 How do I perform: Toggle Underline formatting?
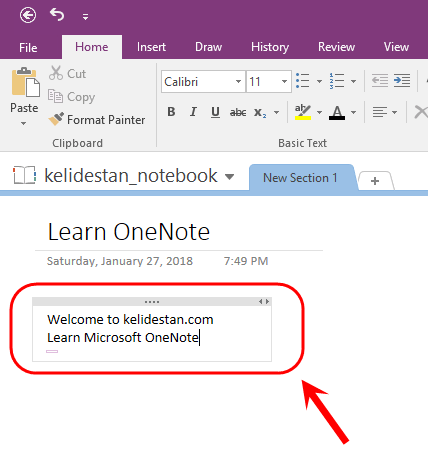point(215,112)
